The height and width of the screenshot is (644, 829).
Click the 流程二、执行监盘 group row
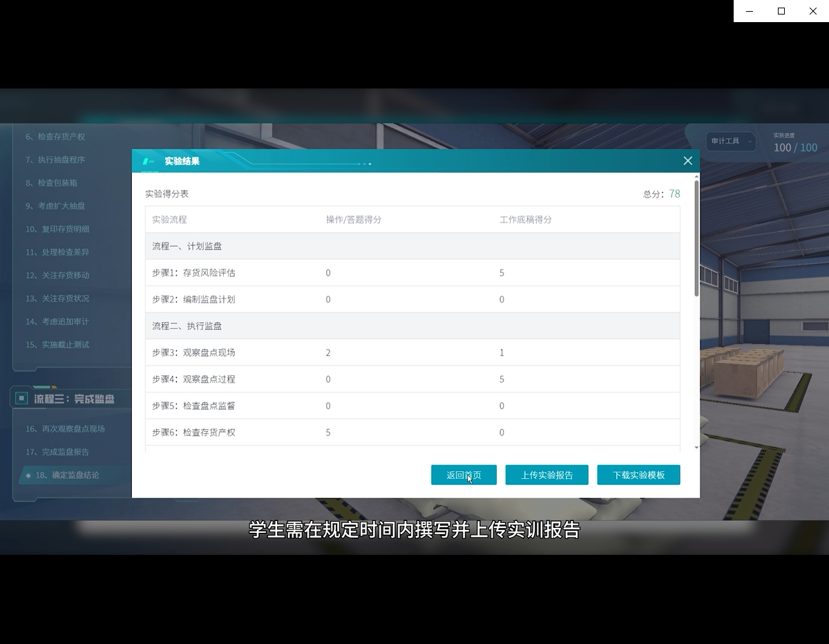click(412, 325)
